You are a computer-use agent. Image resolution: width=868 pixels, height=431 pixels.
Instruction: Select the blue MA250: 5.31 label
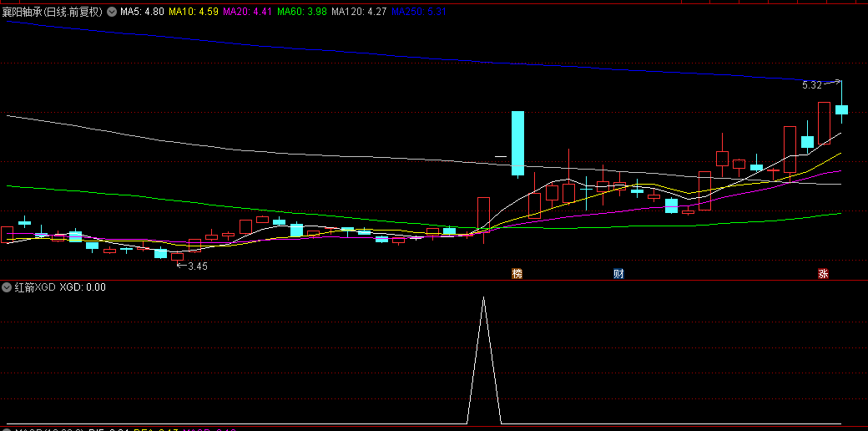418,12
